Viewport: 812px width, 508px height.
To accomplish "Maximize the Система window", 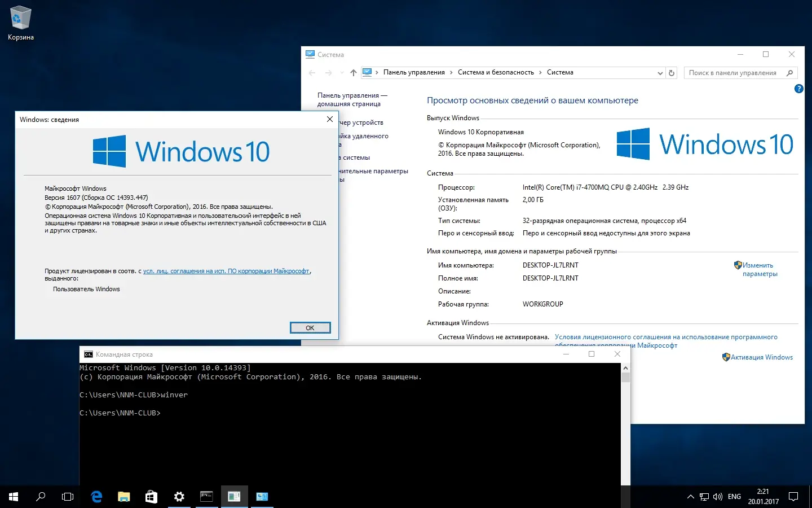I will tap(766, 54).
